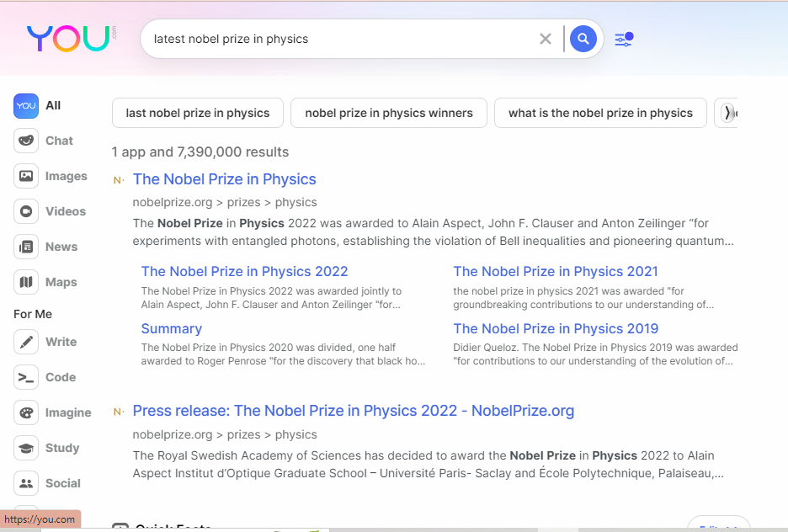Click the 'For Me' sidebar heading
Screen dimensions: 788x532
(33, 314)
